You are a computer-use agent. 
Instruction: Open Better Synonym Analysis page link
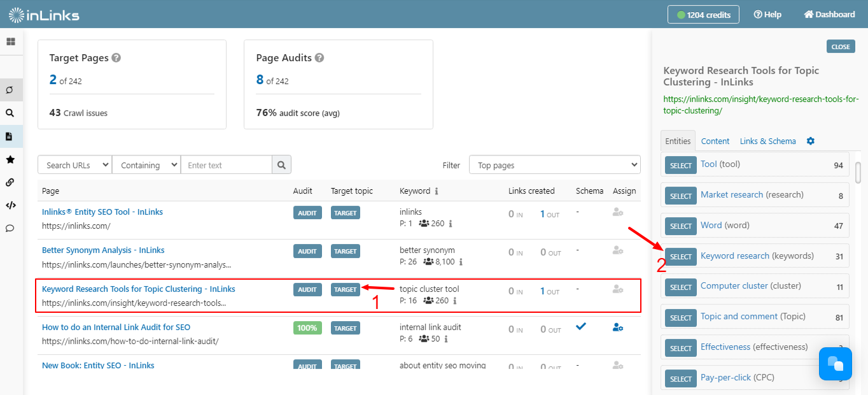coord(103,250)
